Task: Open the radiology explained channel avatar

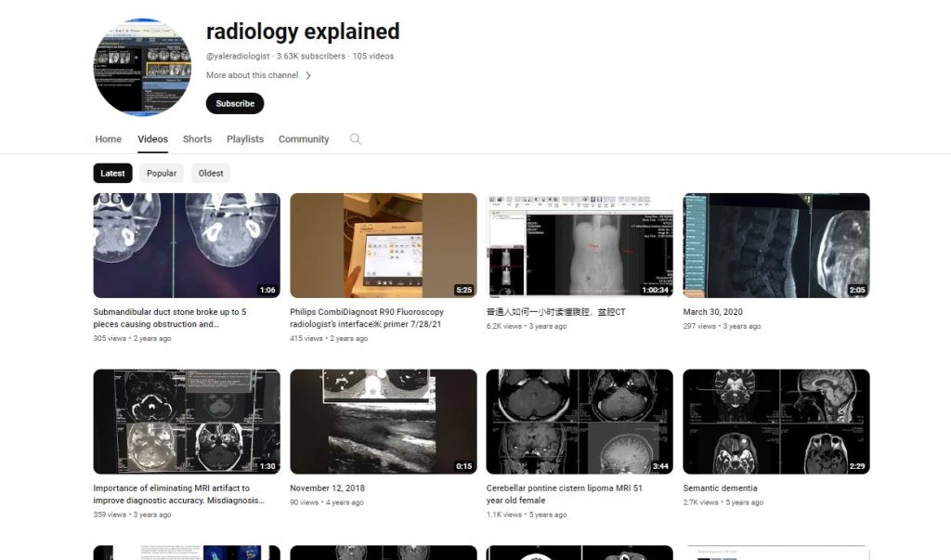Action: 141,68
